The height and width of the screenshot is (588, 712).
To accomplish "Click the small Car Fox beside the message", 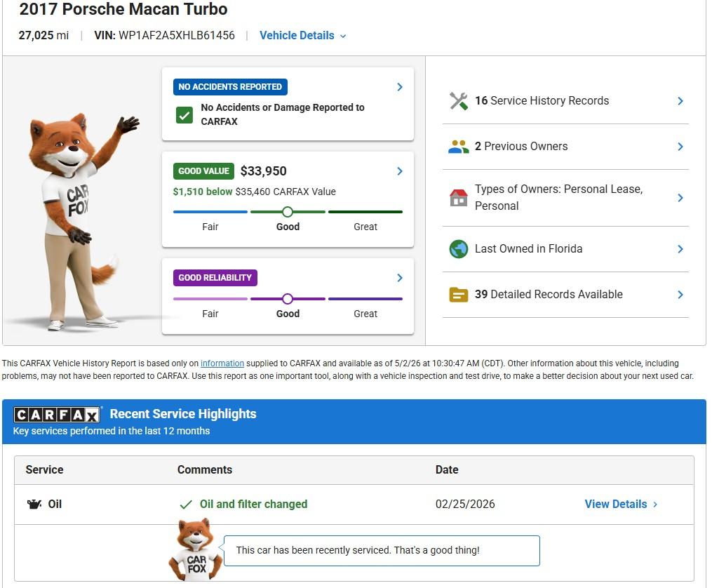I will (x=196, y=550).
